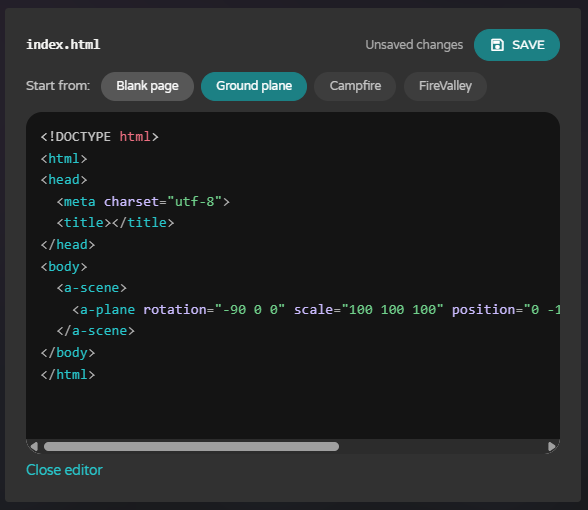Click the right scroll arrow of code editor
588x510 pixels.
click(552, 446)
